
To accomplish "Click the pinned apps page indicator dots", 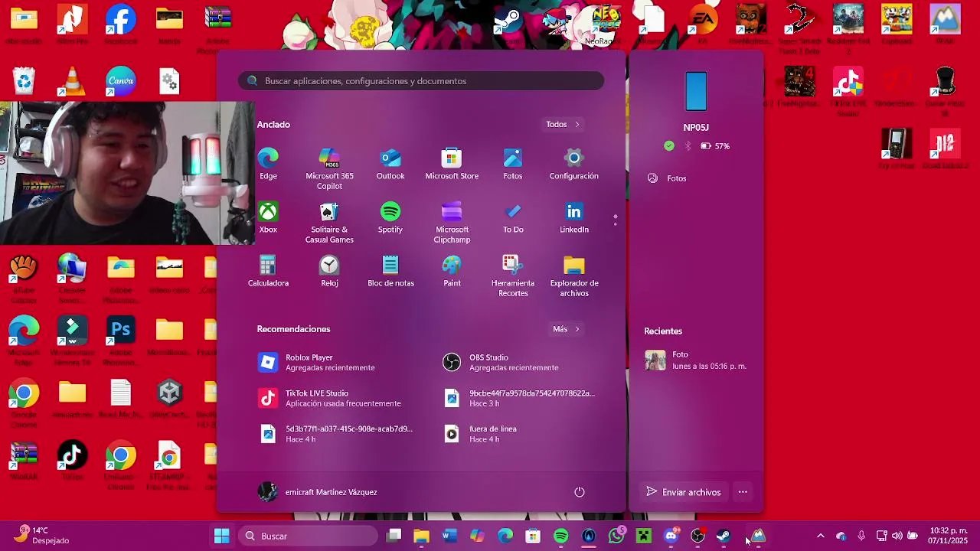I will tap(616, 220).
